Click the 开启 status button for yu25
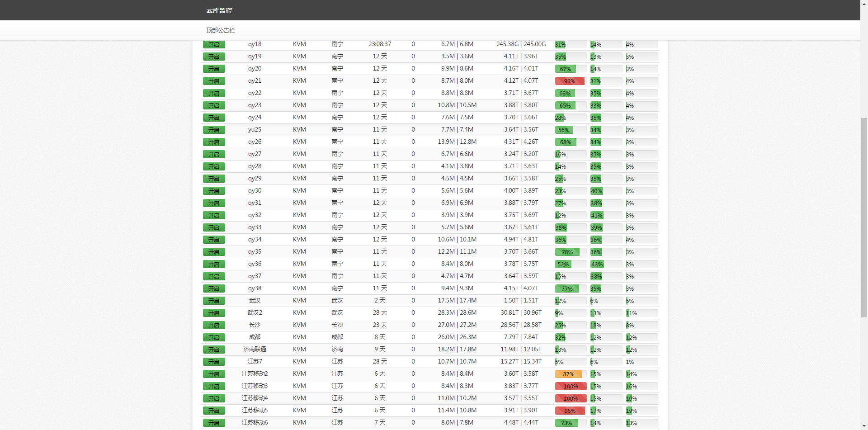Screen dimensions: 868x430 [214, 130]
